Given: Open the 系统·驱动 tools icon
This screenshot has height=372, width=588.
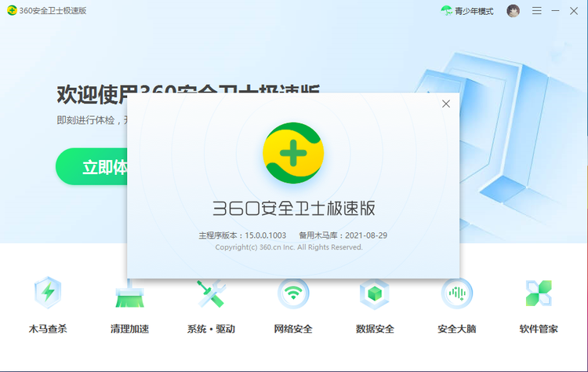Looking at the screenshot, I should [x=211, y=294].
